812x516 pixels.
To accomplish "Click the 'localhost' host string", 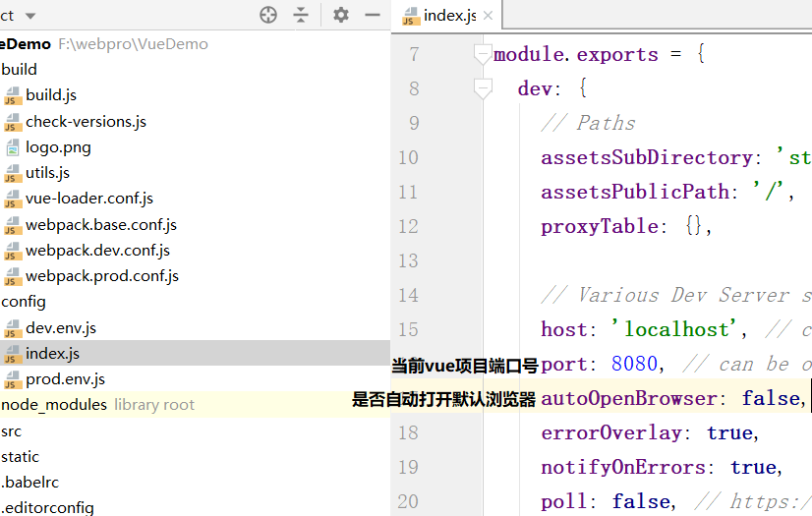I will click(x=673, y=329).
